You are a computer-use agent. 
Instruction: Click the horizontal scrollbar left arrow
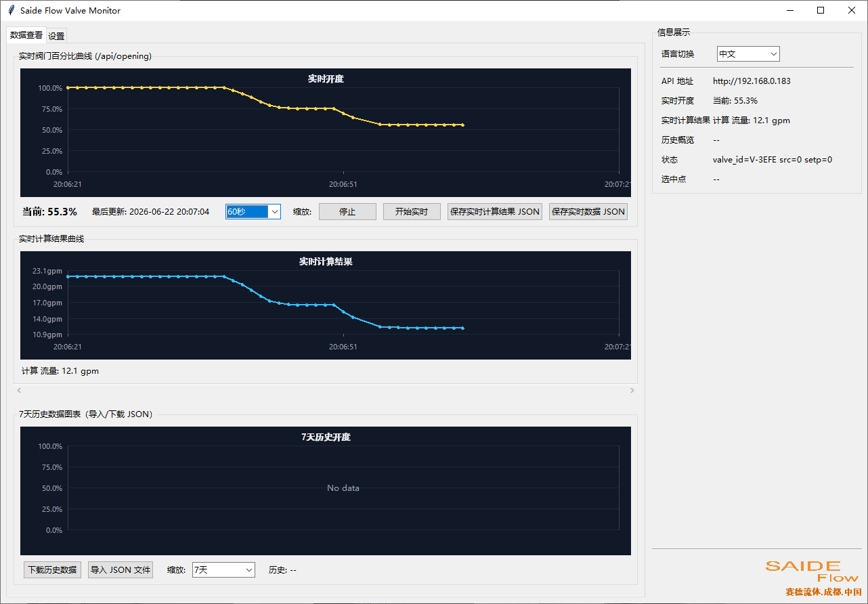pyautogui.click(x=19, y=390)
